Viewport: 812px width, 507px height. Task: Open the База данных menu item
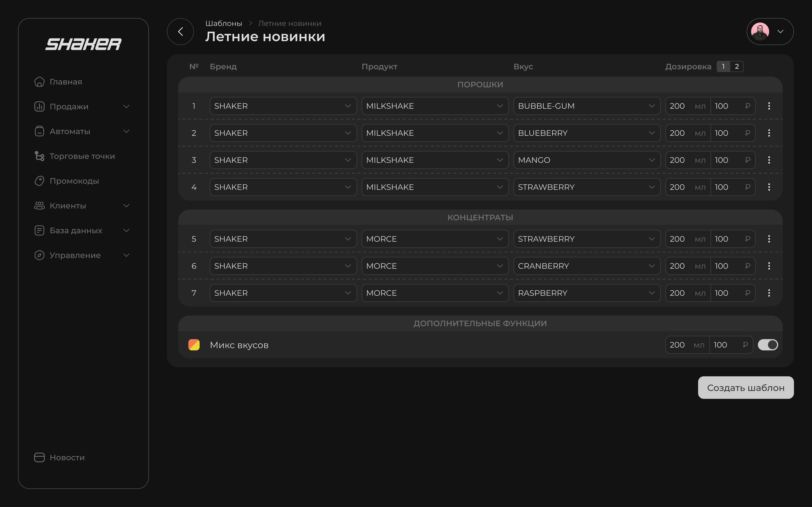tap(76, 231)
